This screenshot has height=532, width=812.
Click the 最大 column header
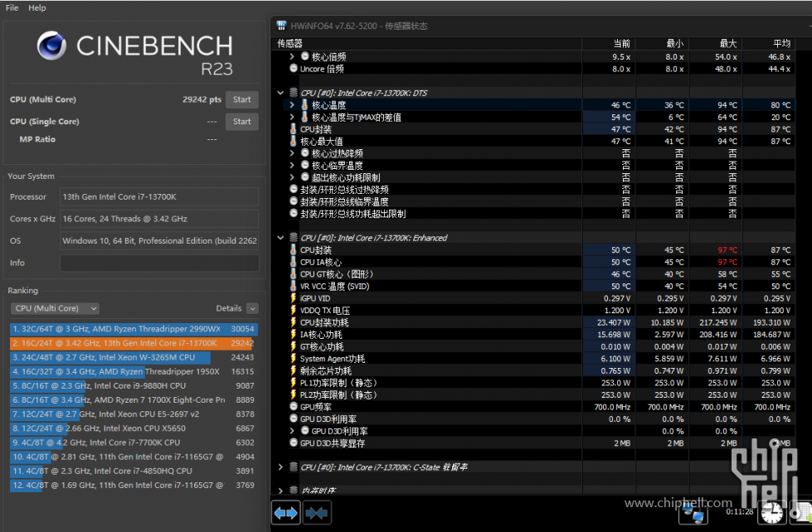click(x=728, y=43)
